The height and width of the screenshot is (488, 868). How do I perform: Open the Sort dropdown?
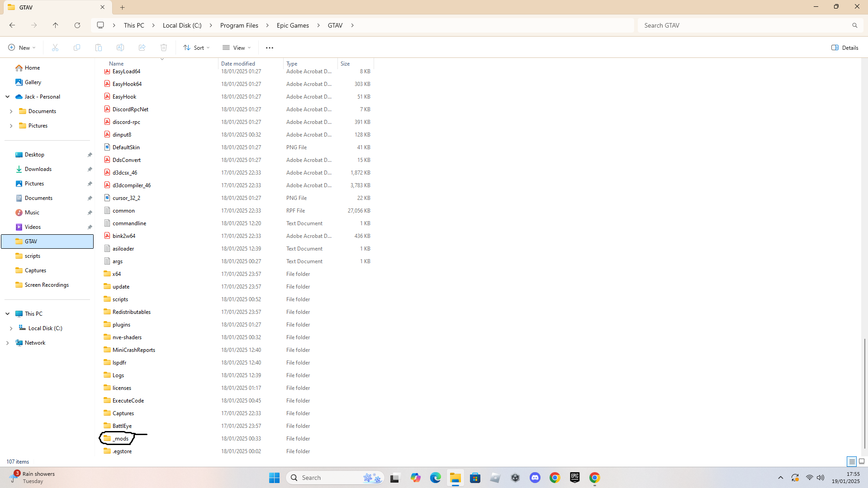tap(197, 47)
